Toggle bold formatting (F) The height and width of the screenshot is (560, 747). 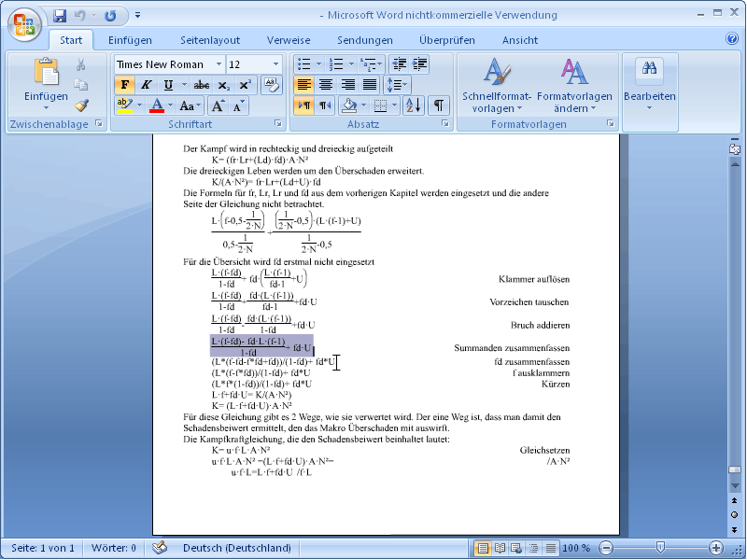pyautogui.click(x=125, y=85)
